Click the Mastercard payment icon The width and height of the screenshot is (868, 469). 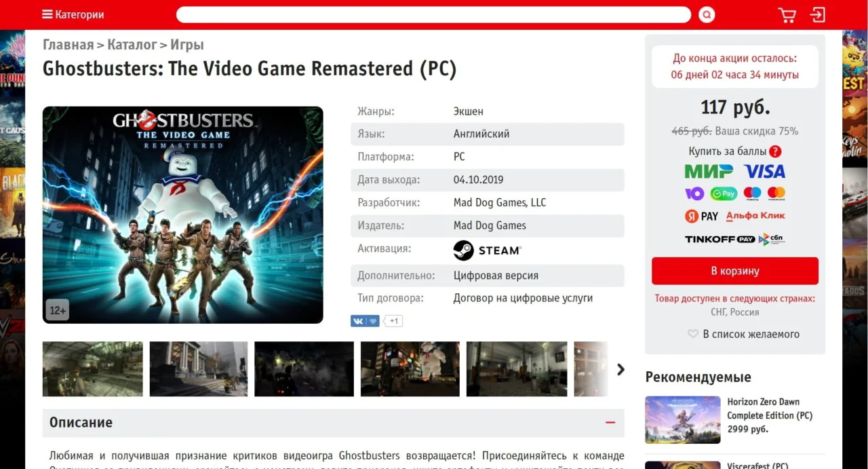pyautogui.click(x=776, y=193)
